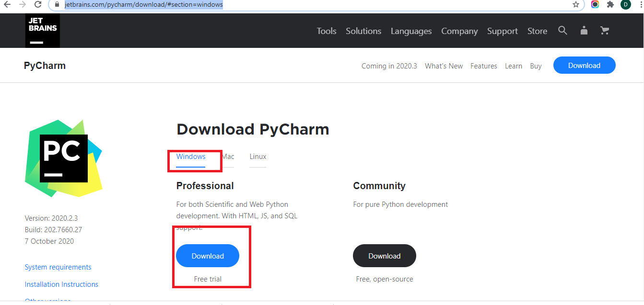Click the browser forward arrow
This screenshot has height=305, width=644.
(22, 4)
